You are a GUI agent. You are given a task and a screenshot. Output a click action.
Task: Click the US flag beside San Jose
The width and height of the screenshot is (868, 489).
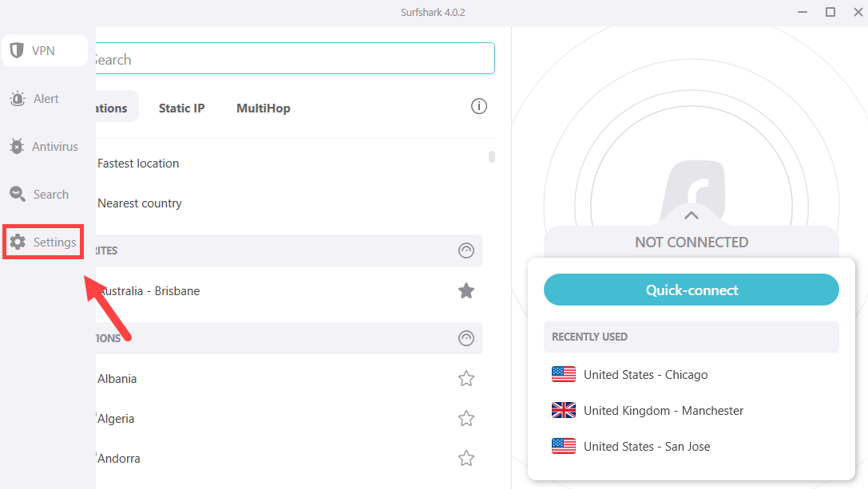(x=564, y=446)
